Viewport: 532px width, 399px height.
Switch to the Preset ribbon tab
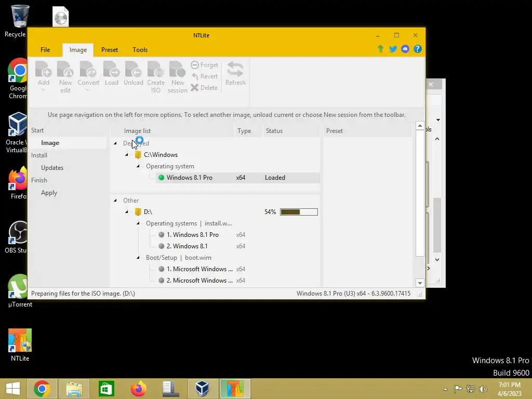pyautogui.click(x=110, y=50)
